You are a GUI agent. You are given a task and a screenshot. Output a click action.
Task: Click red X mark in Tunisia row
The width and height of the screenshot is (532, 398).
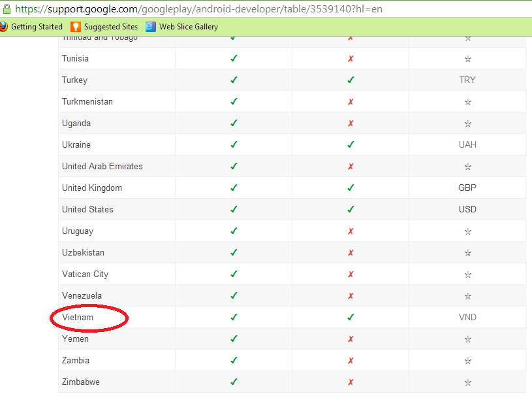tap(351, 59)
